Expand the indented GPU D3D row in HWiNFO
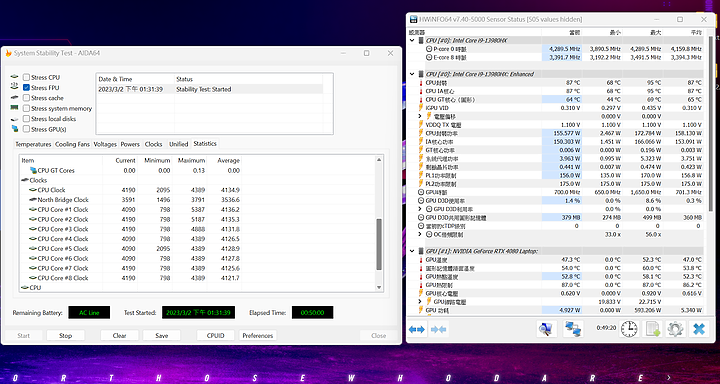Screen dimensions: 720x384 pyautogui.click(x=420, y=209)
